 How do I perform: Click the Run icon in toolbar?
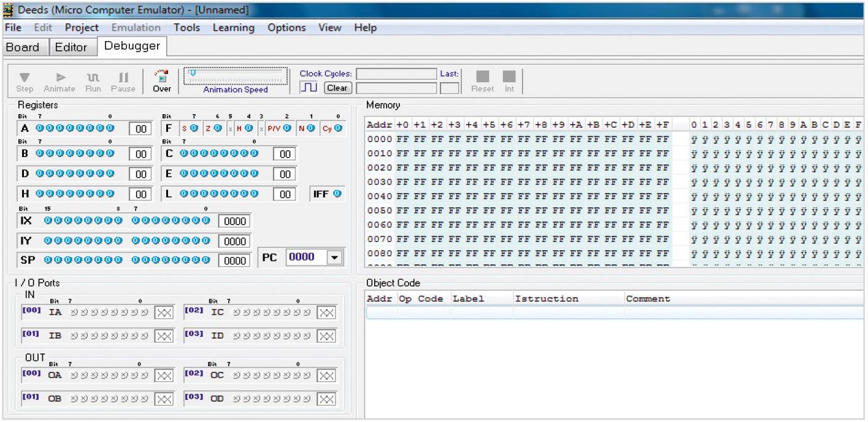click(x=93, y=78)
